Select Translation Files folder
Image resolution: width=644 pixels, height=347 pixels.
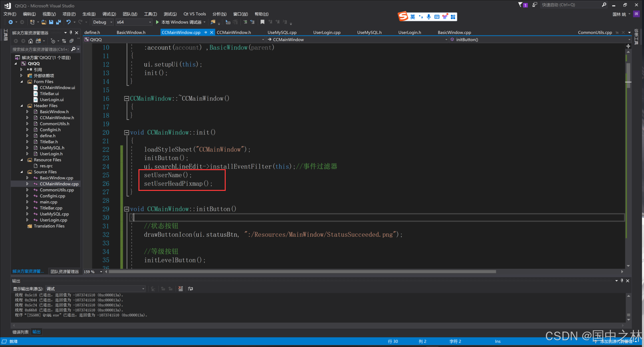pos(49,226)
